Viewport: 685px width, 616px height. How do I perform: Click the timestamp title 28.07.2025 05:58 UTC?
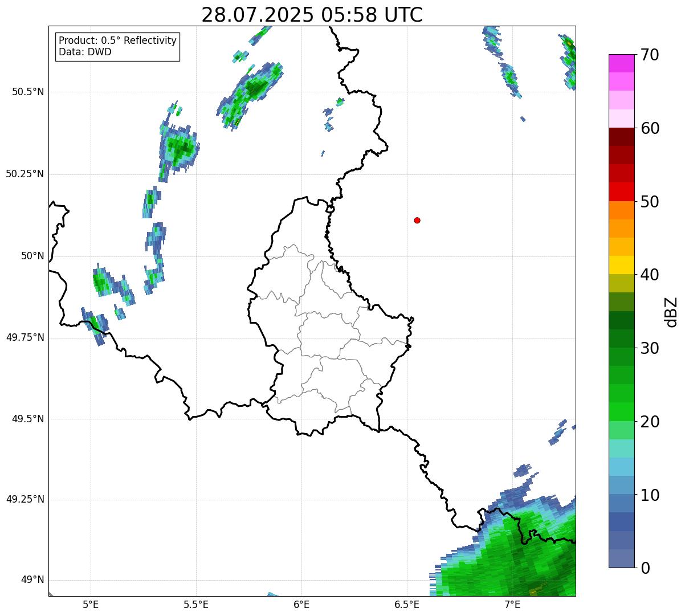(x=312, y=15)
